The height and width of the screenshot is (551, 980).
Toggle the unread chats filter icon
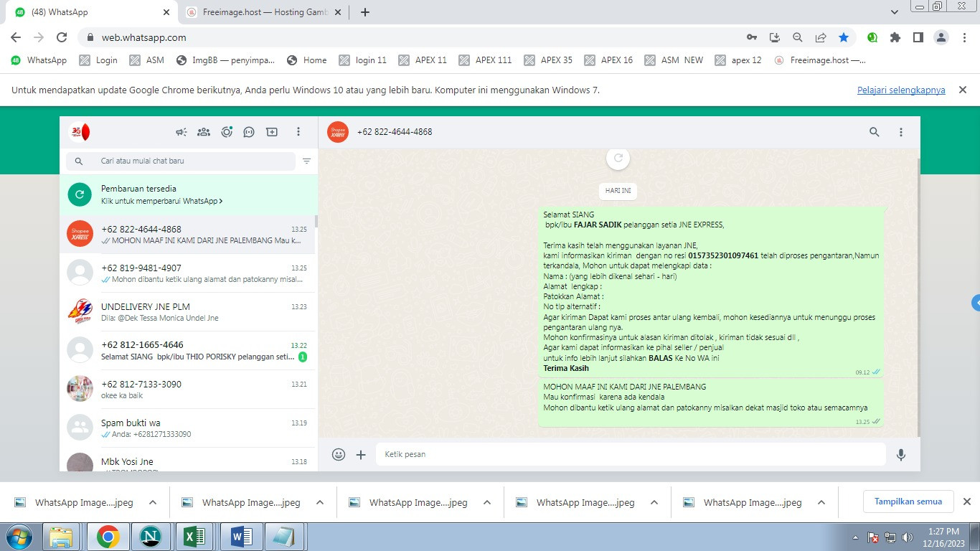(x=306, y=161)
